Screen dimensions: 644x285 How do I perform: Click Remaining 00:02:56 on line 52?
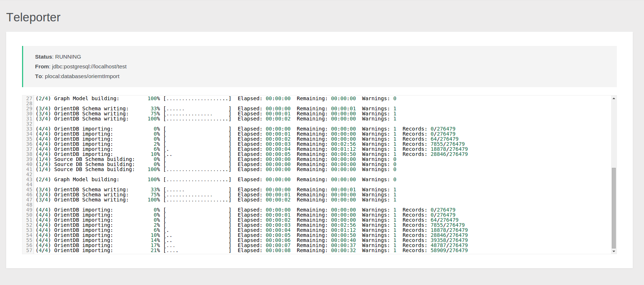343,225
